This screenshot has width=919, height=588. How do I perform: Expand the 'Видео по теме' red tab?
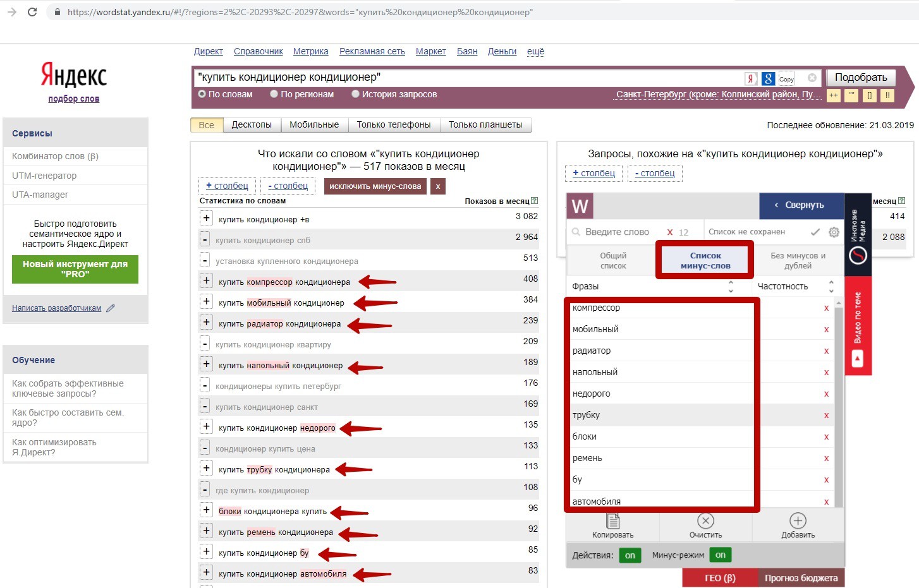pyautogui.click(x=858, y=326)
